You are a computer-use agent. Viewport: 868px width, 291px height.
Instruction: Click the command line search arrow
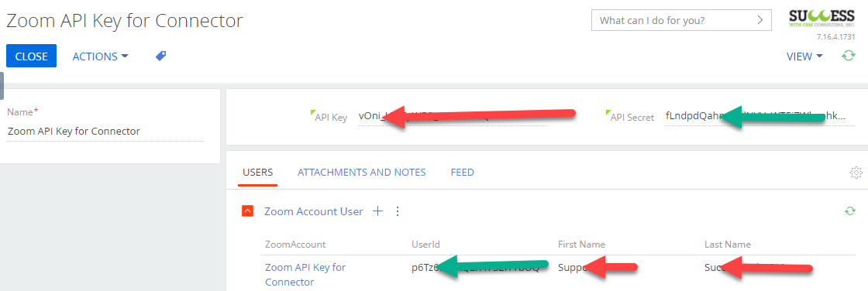[x=760, y=21]
